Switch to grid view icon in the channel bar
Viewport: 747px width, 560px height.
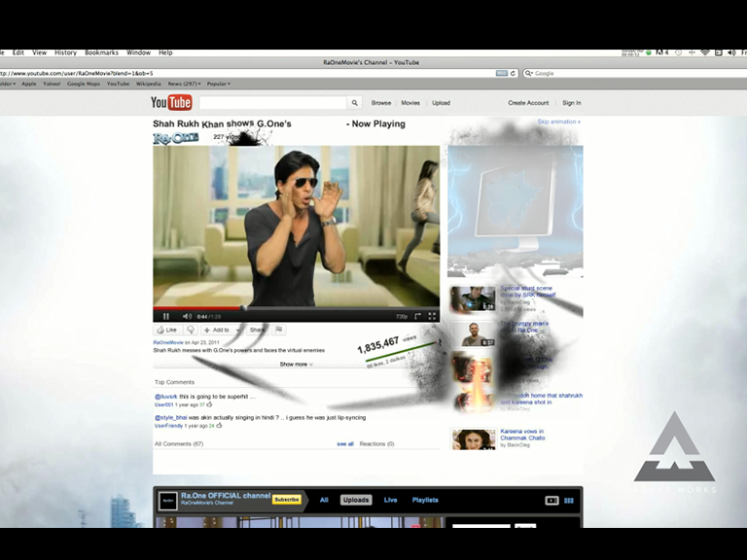[x=569, y=501]
